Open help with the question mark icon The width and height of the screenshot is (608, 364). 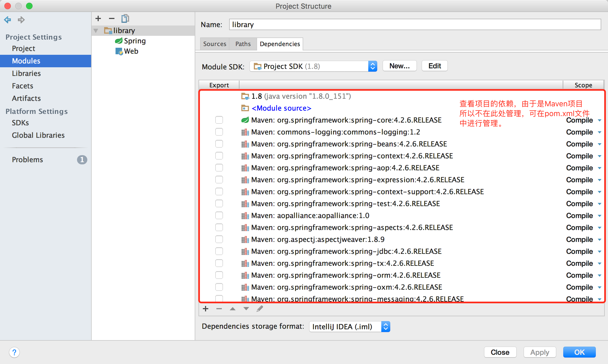tap(14, 352)
